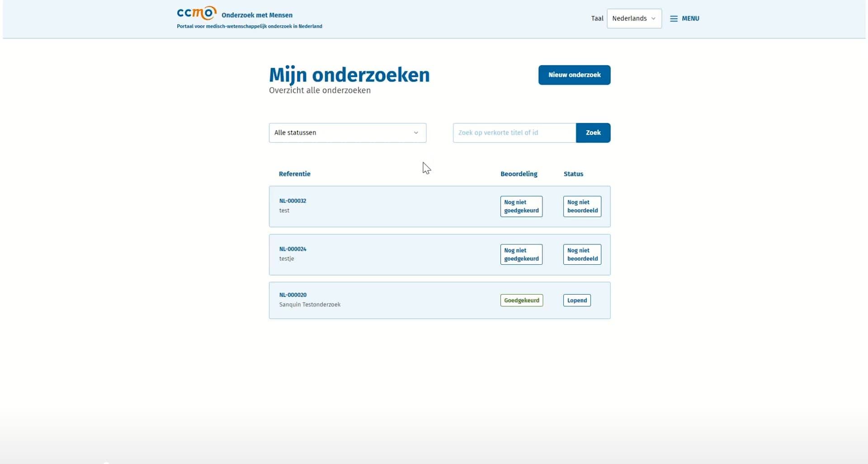
Task: Click the Alle statussen chevron arrow
Action: click(x=416, y=133)
